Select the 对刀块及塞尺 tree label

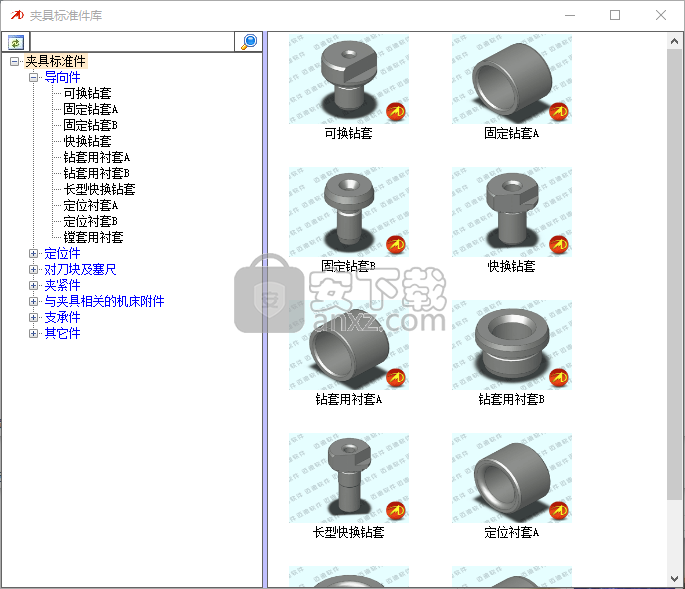pyautogui.click(x=80, y=270)
